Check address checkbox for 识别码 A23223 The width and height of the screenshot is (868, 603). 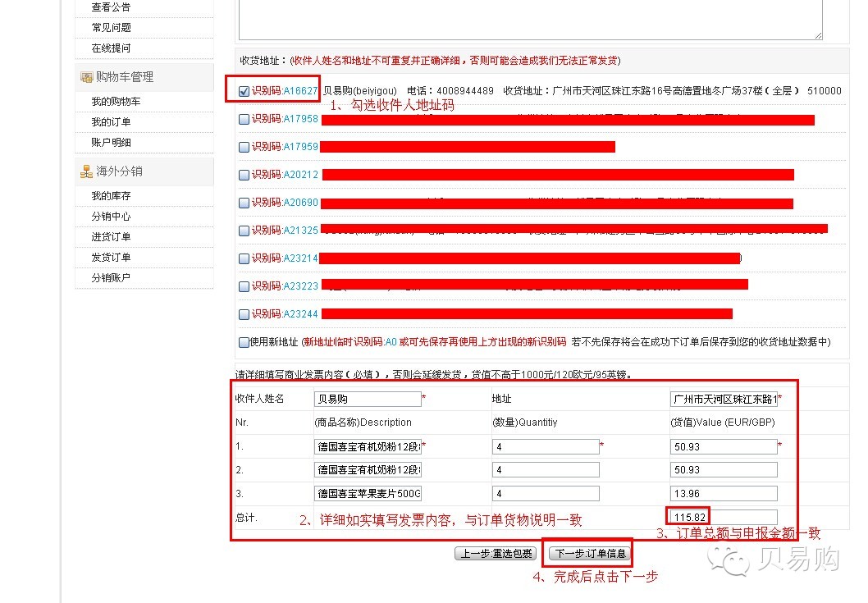pyautogui.click(x=244, y=286)
